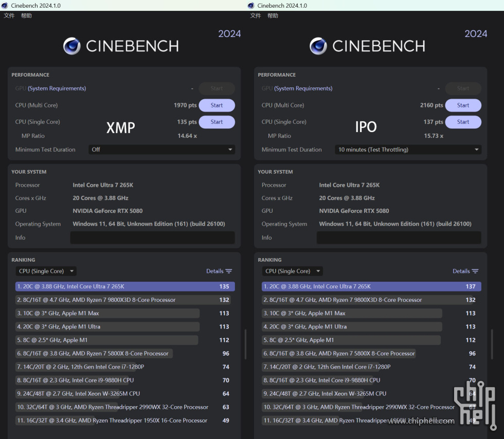Start the CPU Single Core test scoring 135 pts
This screenshot has width=504, height=439.
click(x=217, y=122)
